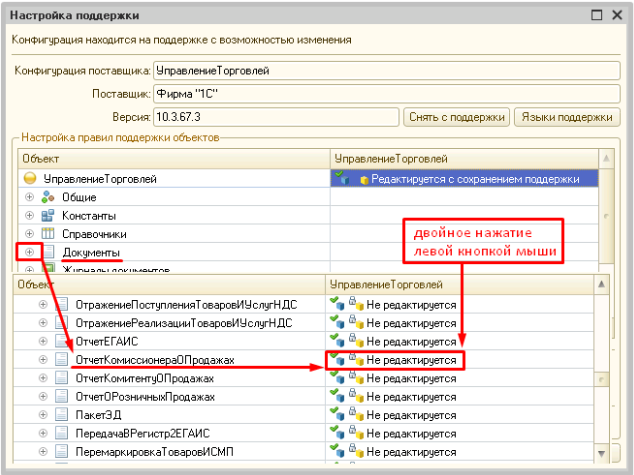
Task: Select the ПакетЭД row label
Action: coord(98,415)
